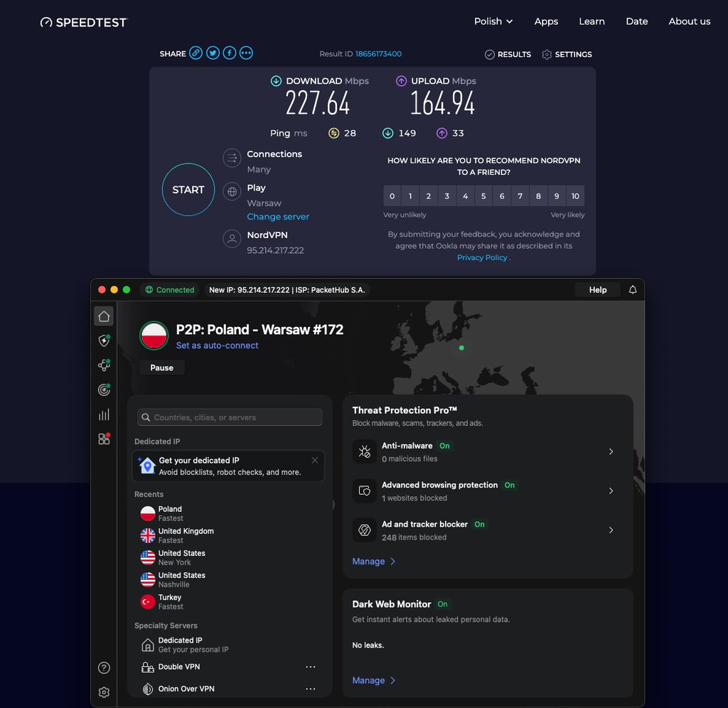Viewport: 728px width, 708px height.
Task: Expand the Anti-malware row chevron
Action: (611, 451)
